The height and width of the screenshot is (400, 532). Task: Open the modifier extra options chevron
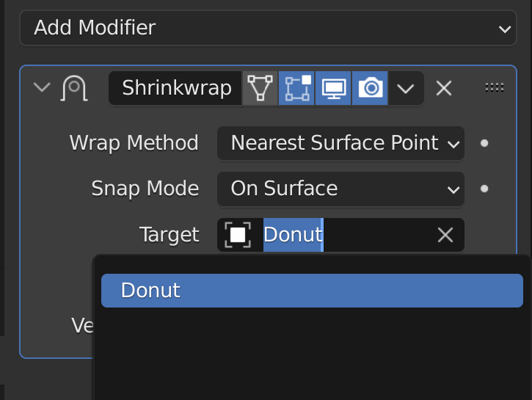(x=406, y=88)
